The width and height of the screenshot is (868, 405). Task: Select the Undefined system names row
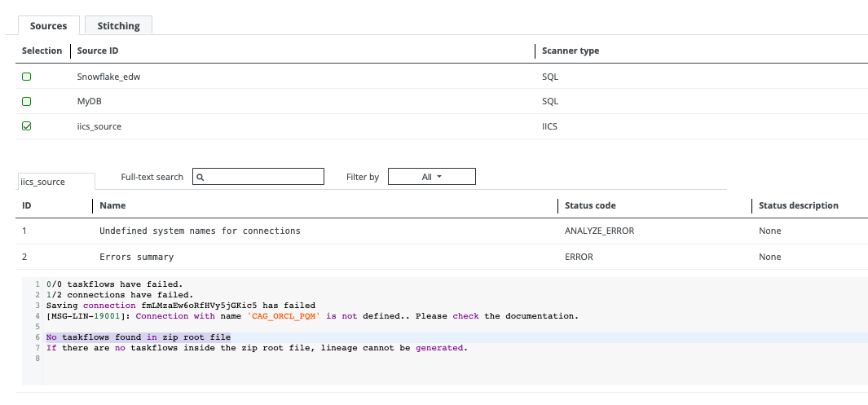[x=200, y=231]
